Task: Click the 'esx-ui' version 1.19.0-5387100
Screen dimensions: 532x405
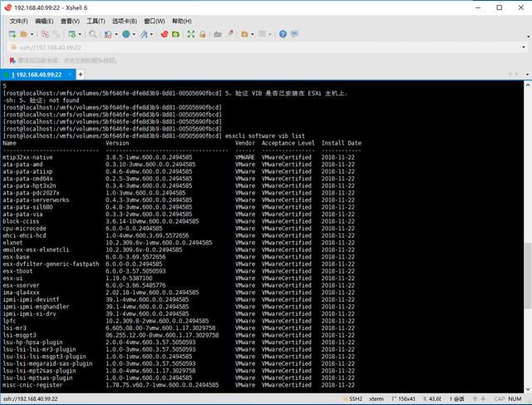Action: [129, 279]
